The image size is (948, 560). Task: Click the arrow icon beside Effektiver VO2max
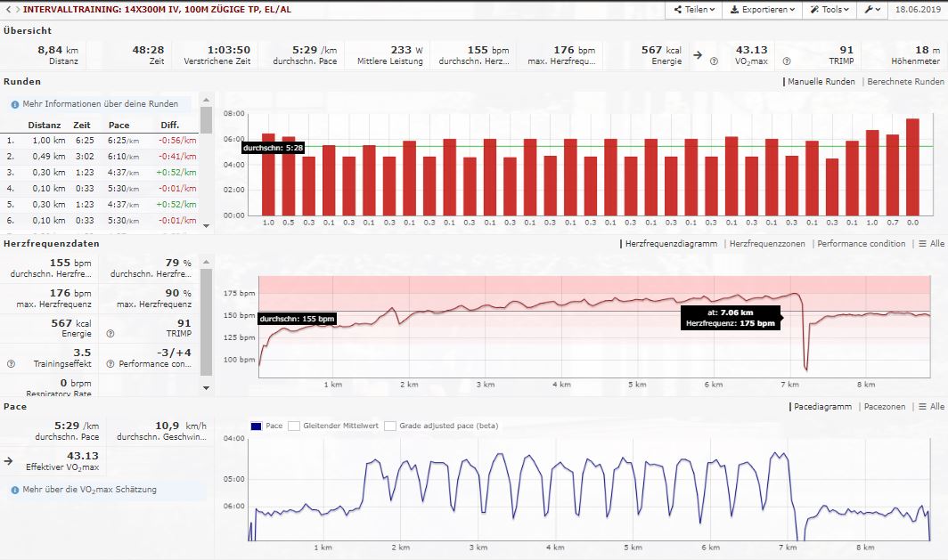(9, 461)
